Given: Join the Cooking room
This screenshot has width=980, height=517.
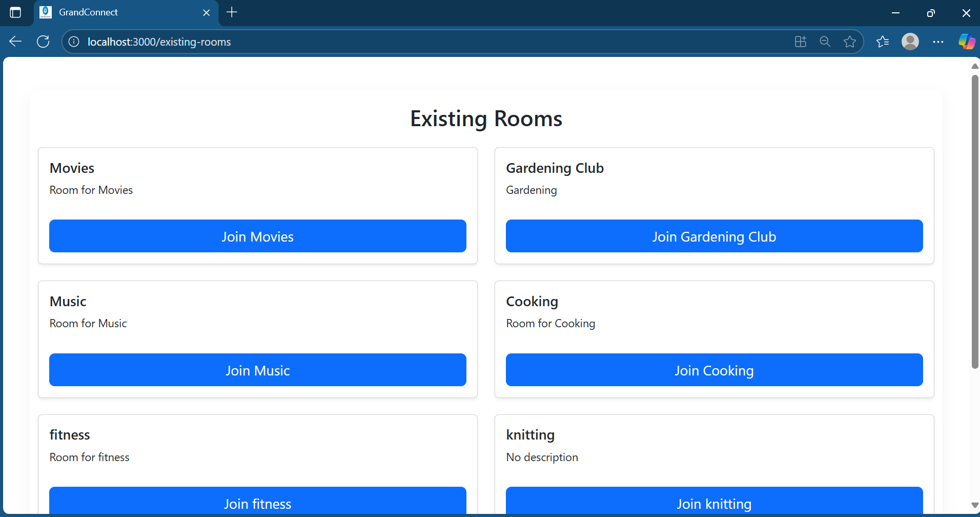Looking at the screenshot, I should click(714, 370).
